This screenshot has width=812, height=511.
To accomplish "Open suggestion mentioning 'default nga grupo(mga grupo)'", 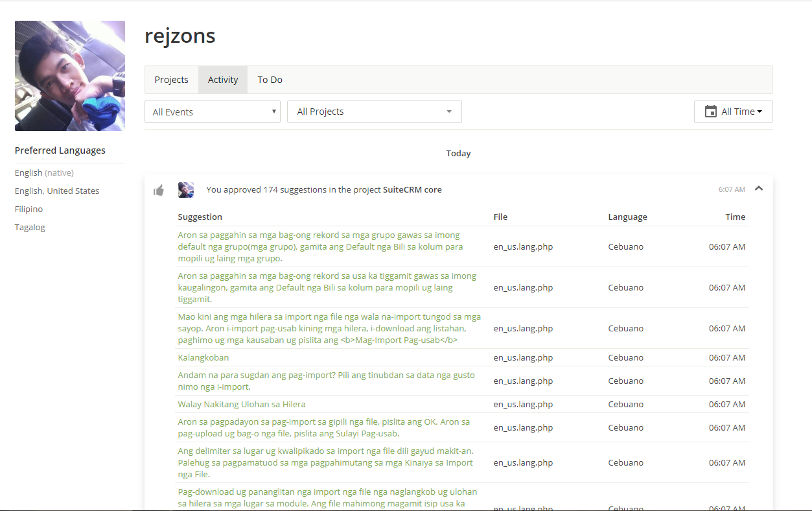I will coord(321,246).
